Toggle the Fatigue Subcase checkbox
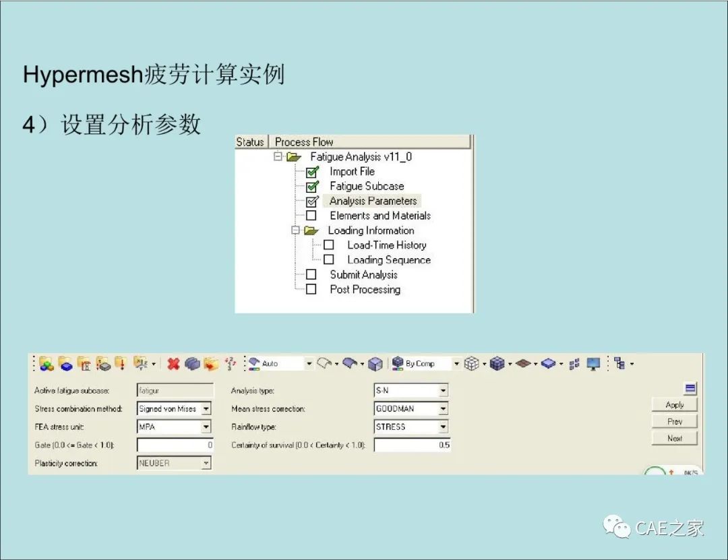728x560 pixels. click(x=312, y=187)
